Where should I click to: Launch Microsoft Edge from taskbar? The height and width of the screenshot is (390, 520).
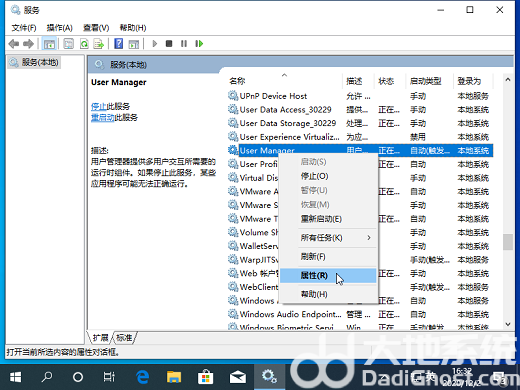point(142,377)
